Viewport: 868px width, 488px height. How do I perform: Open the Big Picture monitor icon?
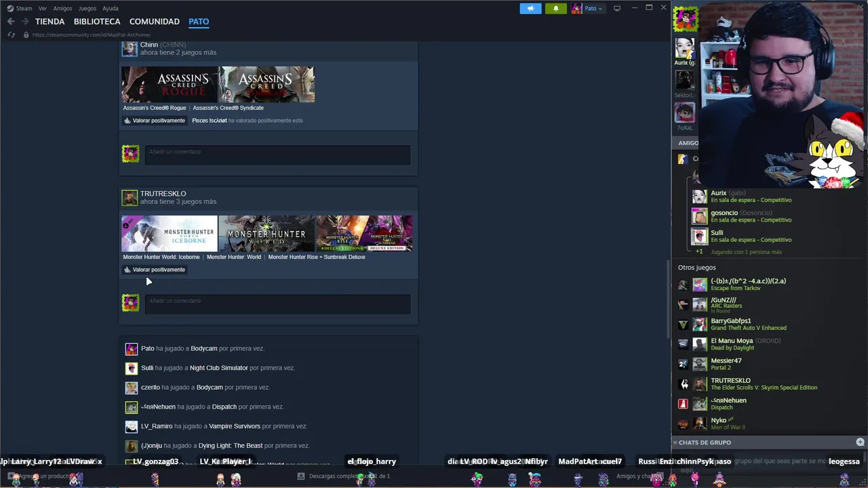tap(616, 8)
